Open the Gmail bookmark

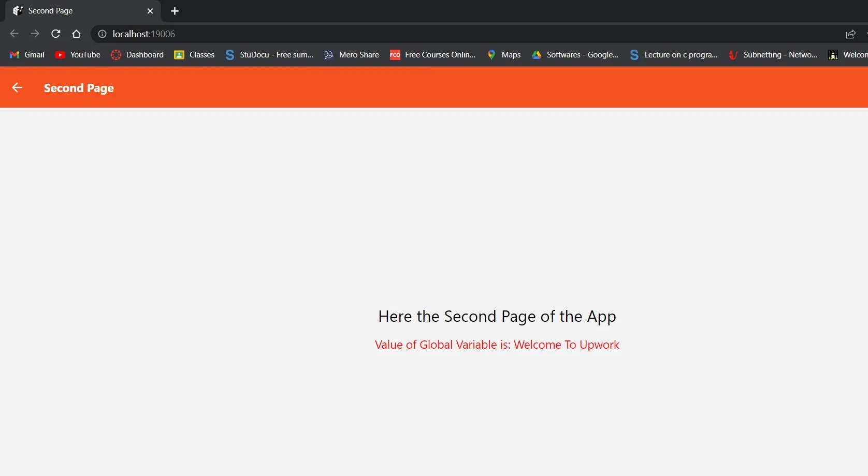(x=27, y=54)
